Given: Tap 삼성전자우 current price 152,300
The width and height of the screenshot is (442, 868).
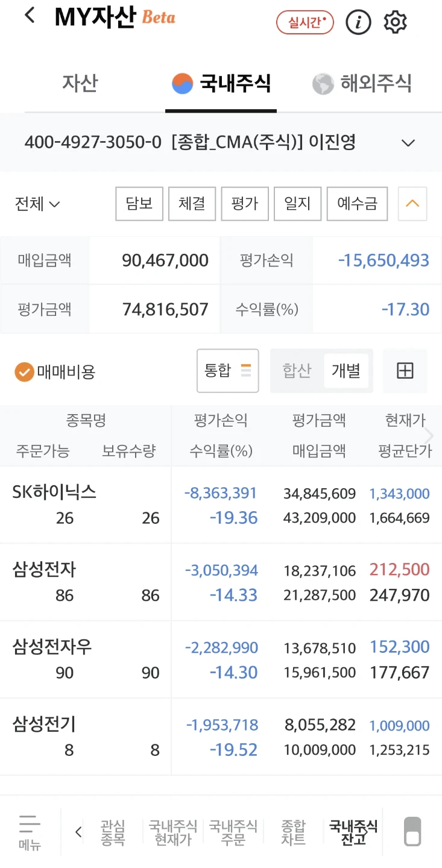Looking at the screenshot, I should point(400,647).
